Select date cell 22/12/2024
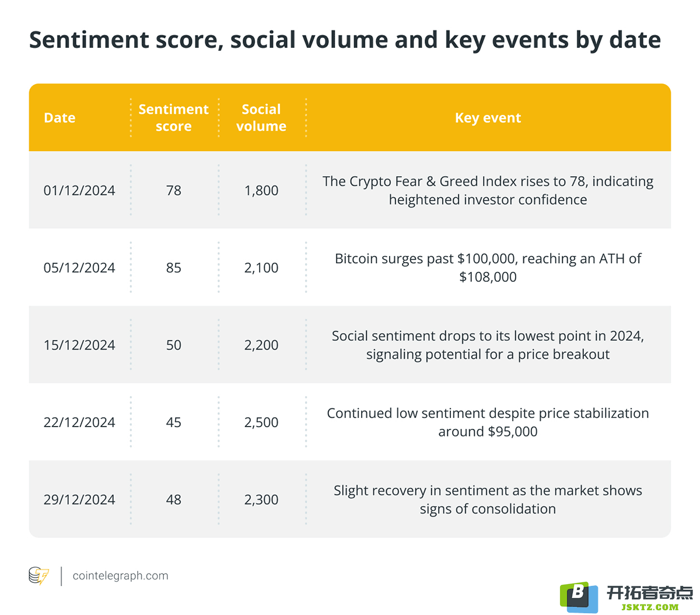700x615 pixels. click(79, 422)
